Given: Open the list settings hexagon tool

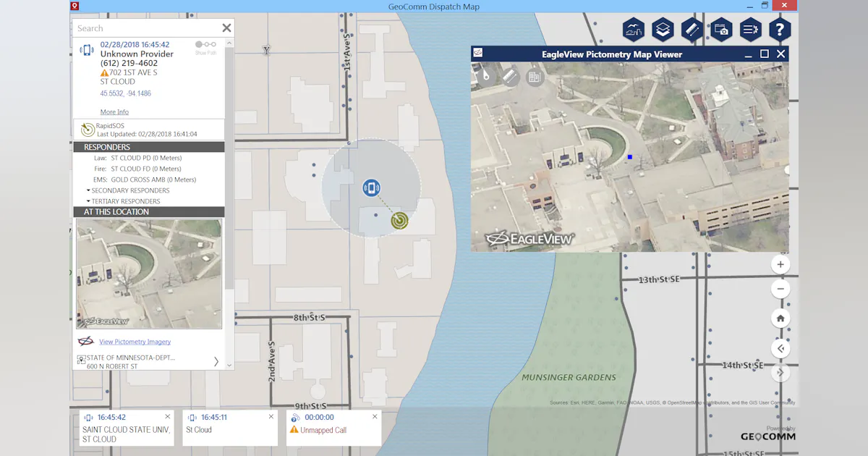Looking at the screenshot, I should pyautogui.click(x=750, y=30).
